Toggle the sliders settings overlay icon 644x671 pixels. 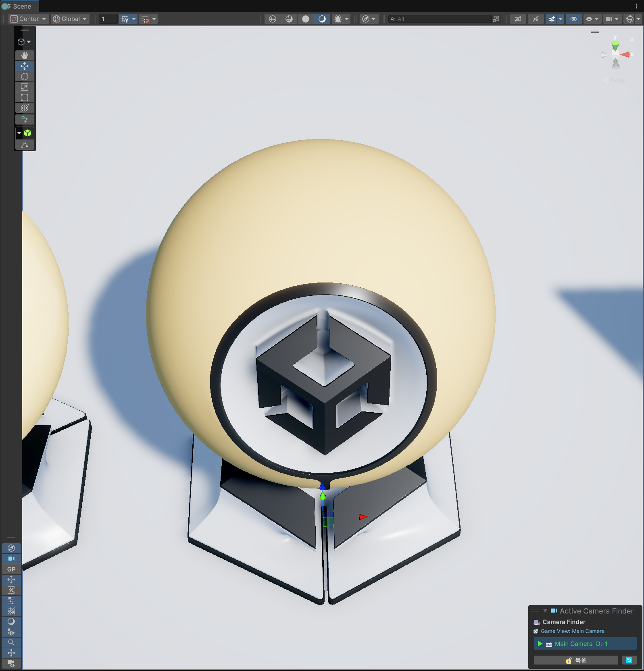[11, 600]
